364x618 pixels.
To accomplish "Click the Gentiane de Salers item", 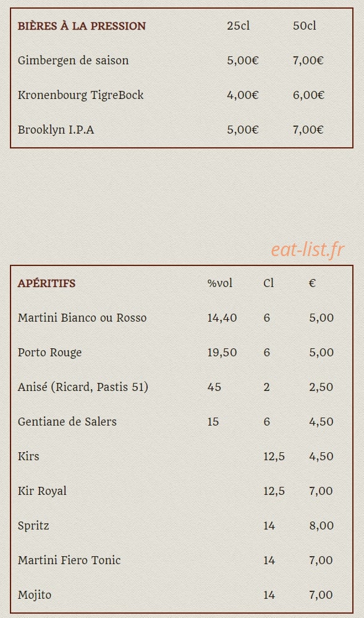I will (67, 422).
